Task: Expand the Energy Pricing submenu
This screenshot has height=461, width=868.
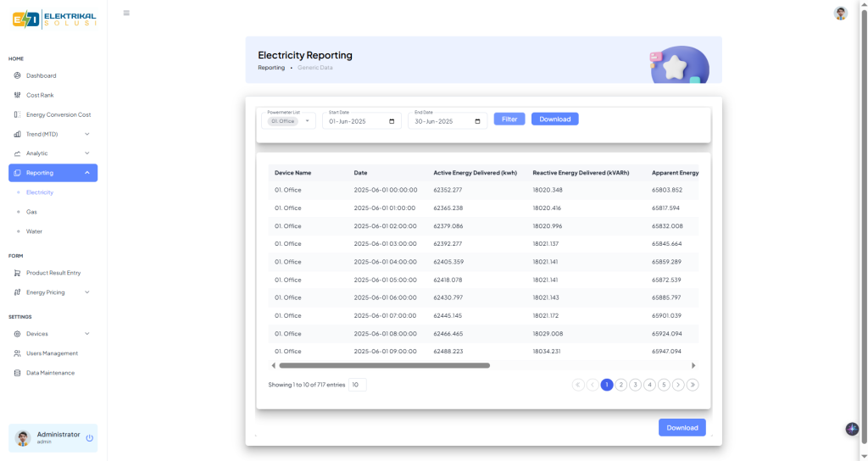Action: tap(87, 292)
